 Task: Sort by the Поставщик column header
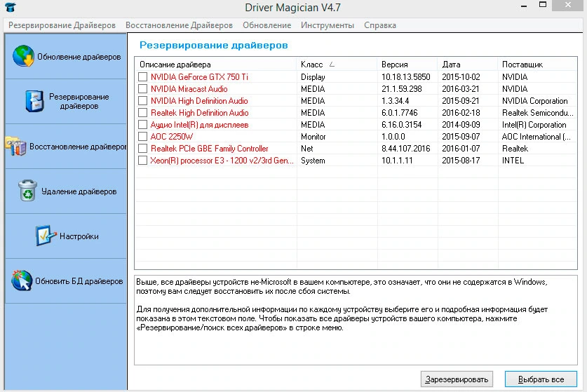coord(538,65)
